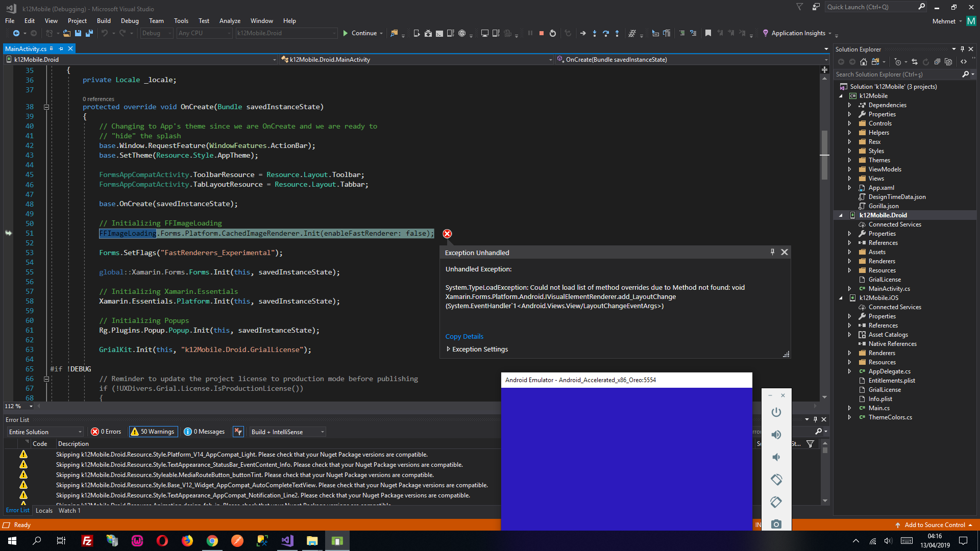The height and width of the screenshot is (551, 980).
Task: Open the Visual Studio taskbar icon
Action: pyautogui.click(x=287, y=541)
